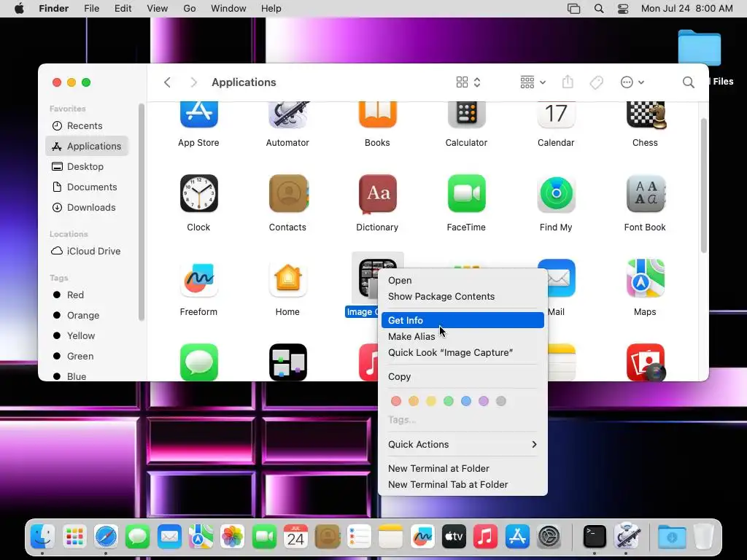
Task: Go forward with the right chevron
Action: 193,82
